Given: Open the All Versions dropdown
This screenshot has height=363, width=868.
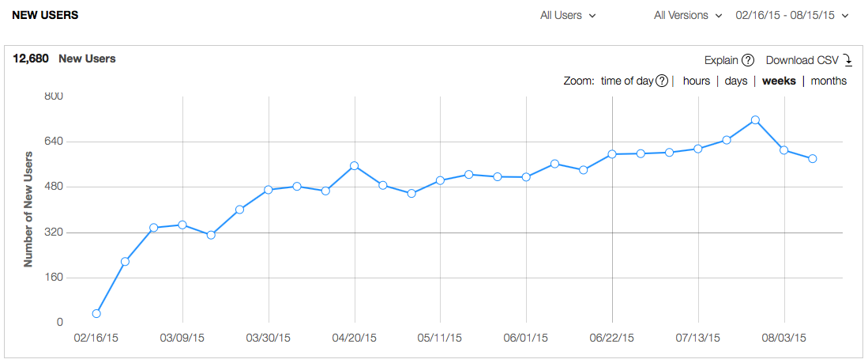Looking at the screenshot, I should (x=688, y=16).
